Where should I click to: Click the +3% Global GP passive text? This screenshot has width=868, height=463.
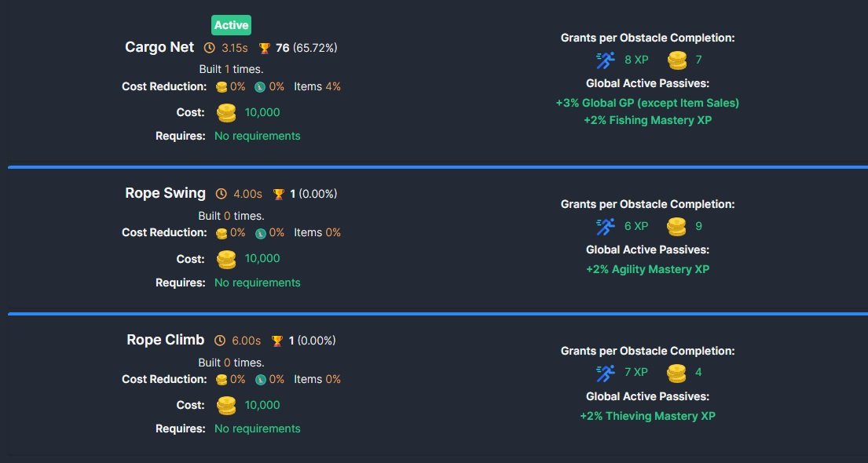(x=647, y=103)
